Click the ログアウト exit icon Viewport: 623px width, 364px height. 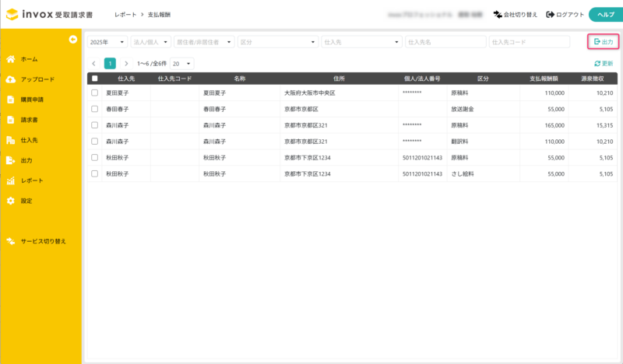click(551, 15)
